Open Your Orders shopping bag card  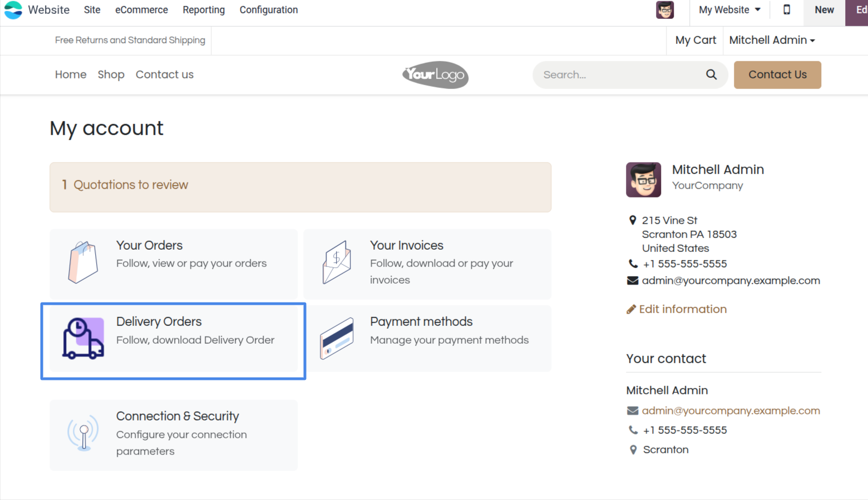coord(174,264)
